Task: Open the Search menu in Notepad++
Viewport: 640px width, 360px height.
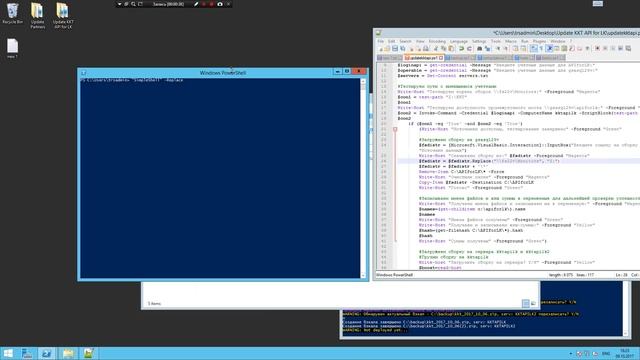Action: point(405,41)
